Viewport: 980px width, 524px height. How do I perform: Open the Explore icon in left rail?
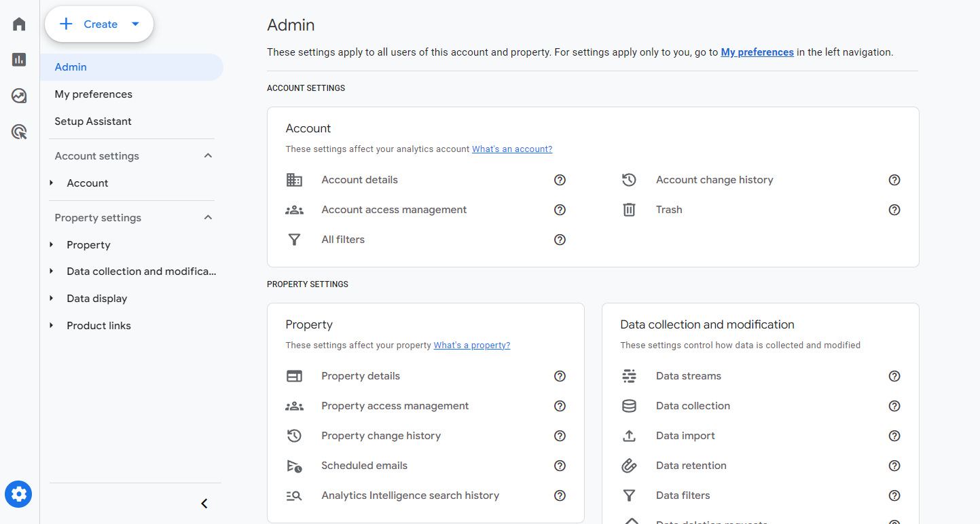click(x=19, y=96)
